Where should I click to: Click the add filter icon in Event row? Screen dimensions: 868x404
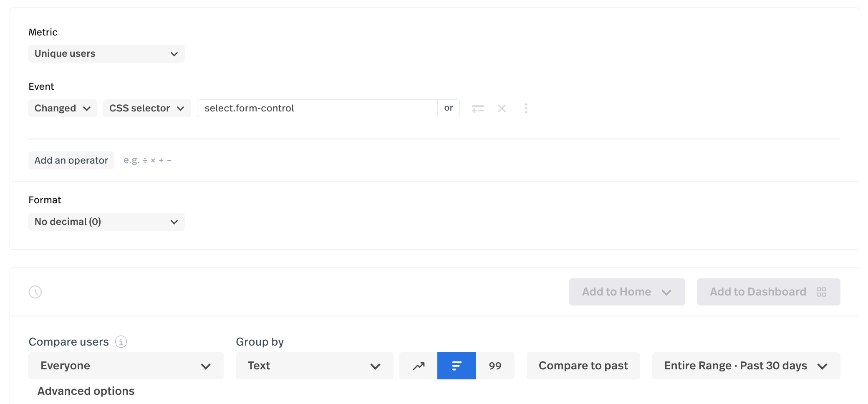478,109
